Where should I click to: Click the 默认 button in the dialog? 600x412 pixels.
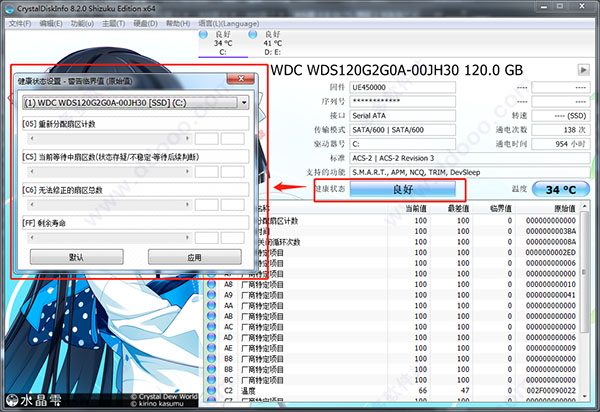coord(77,257)
